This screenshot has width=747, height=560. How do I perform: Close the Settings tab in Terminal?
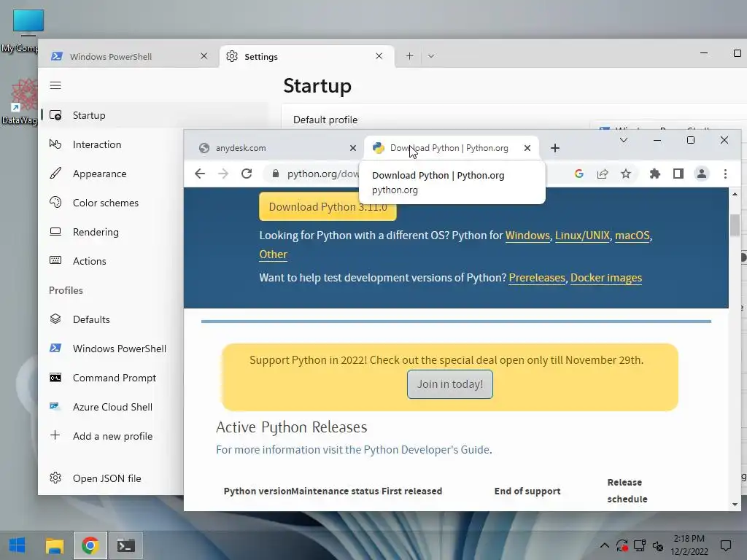[x=379, y=56]
